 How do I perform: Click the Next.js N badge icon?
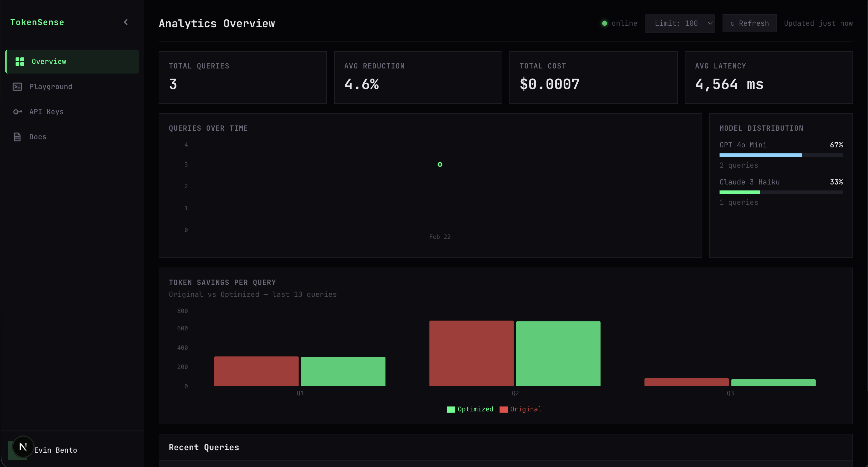pos(23,447)
